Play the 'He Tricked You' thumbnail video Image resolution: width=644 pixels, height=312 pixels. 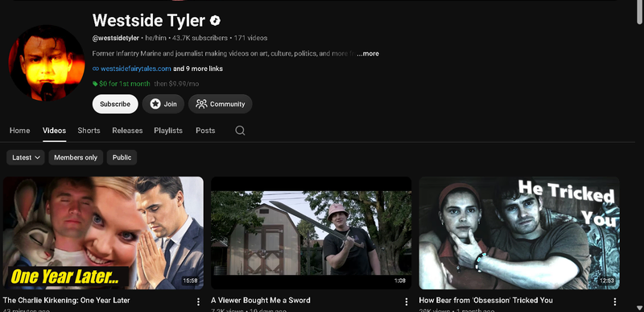click(519, 233)
